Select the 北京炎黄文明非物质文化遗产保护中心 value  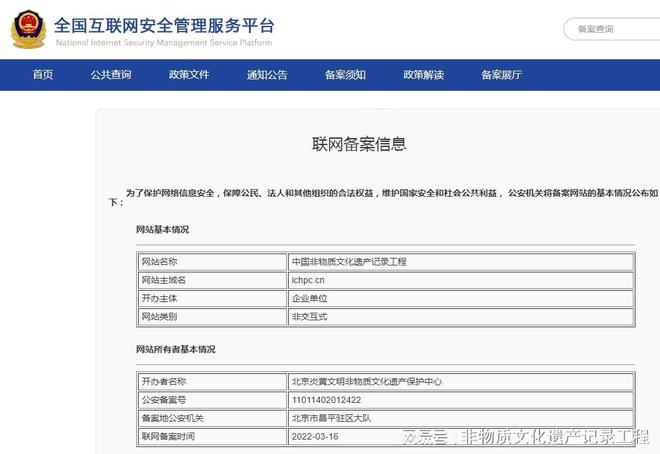(367, 382)
